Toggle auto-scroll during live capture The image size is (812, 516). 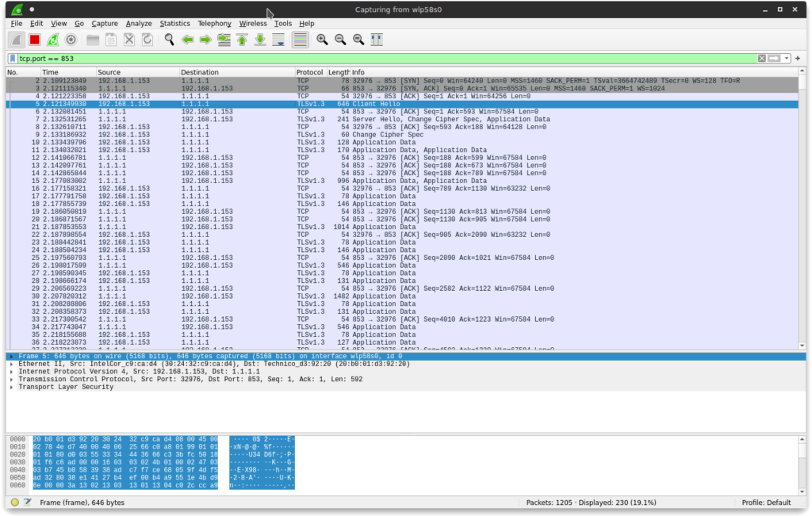pyautogui.click(x=279, y=39)
